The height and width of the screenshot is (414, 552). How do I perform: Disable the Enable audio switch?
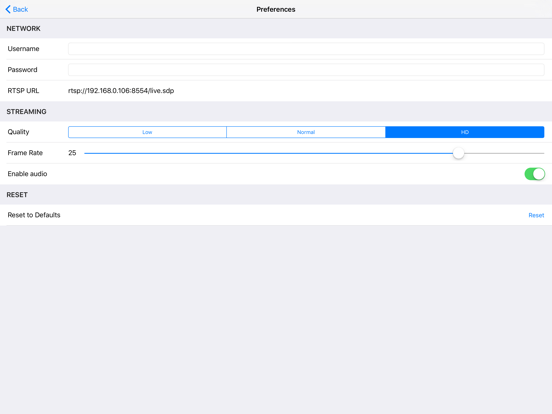534,174
